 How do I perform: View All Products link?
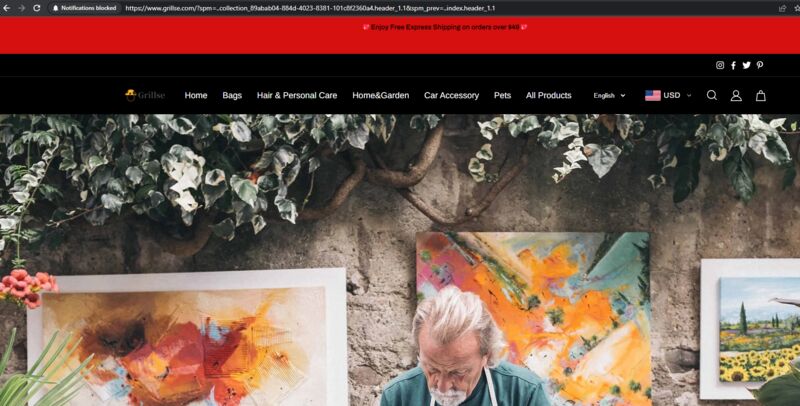[548, 95]
